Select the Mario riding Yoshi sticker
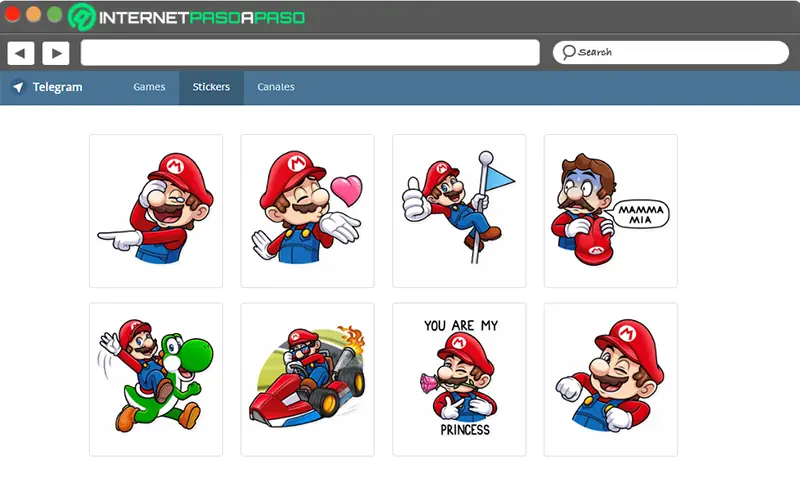Viewport: 800px width, 500px height. (x=156, y=380)
